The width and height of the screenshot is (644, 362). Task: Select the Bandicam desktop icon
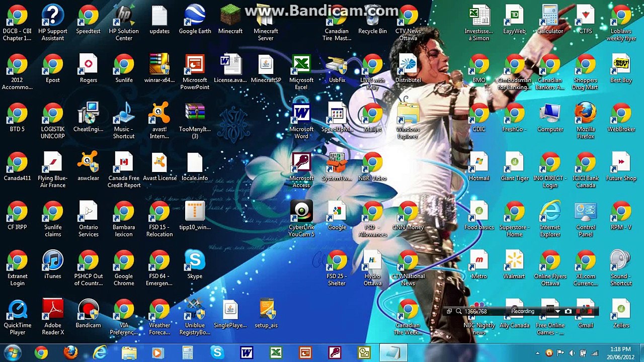coord(88,314)
